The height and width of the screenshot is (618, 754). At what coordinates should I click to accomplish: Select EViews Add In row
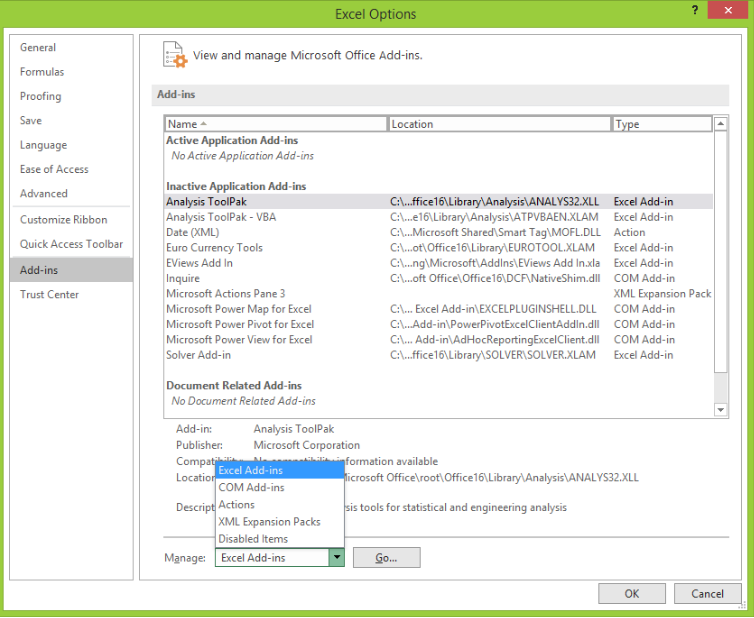click(x=438, y=263)
